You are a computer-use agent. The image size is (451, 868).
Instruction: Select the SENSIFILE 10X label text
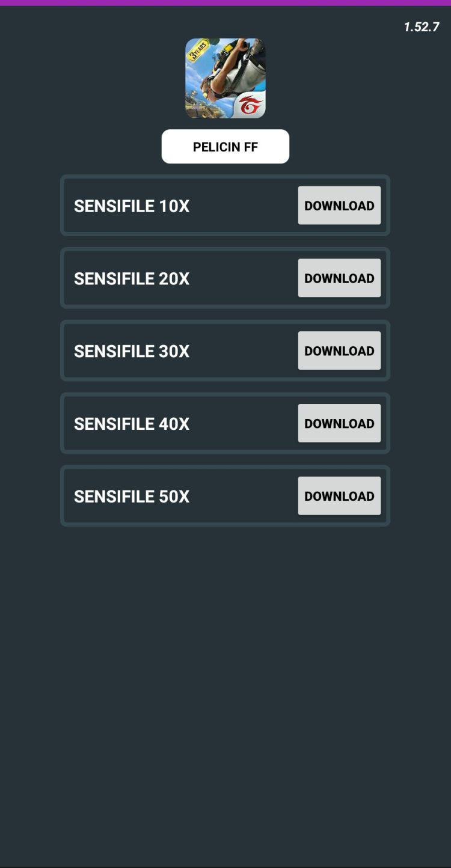(132, 206)
